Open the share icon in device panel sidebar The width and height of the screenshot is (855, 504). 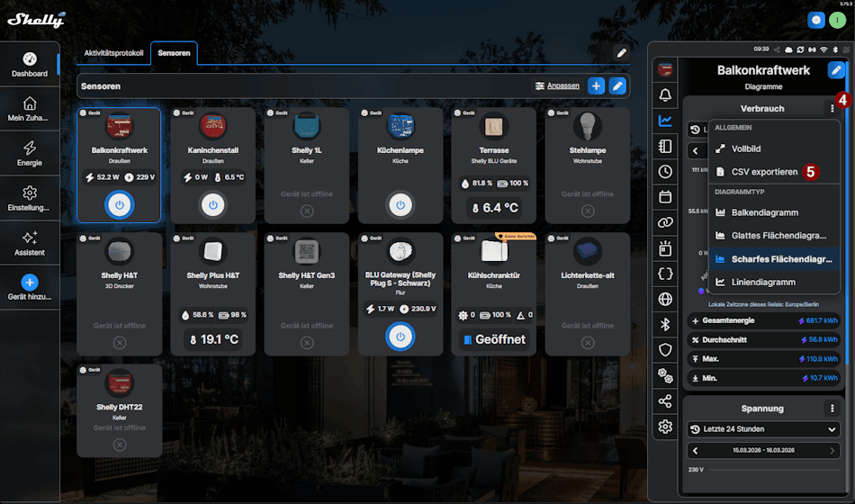pos(665,400)
